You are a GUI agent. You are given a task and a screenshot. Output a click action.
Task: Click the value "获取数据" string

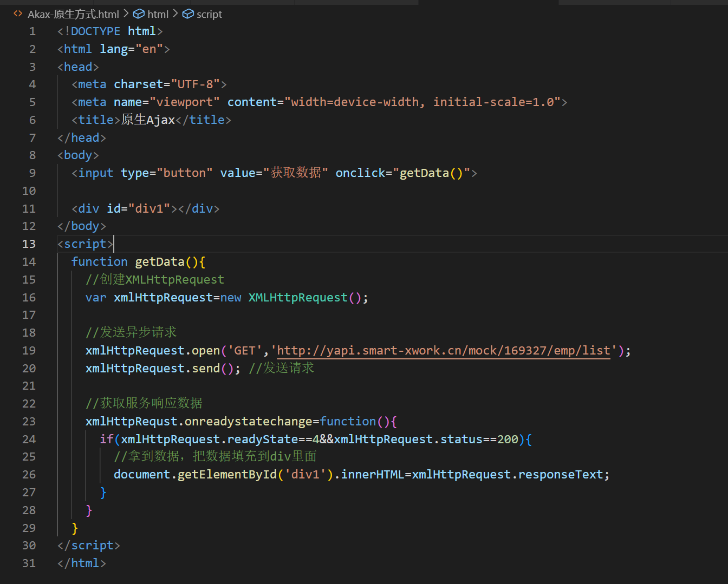click(296, 173)
